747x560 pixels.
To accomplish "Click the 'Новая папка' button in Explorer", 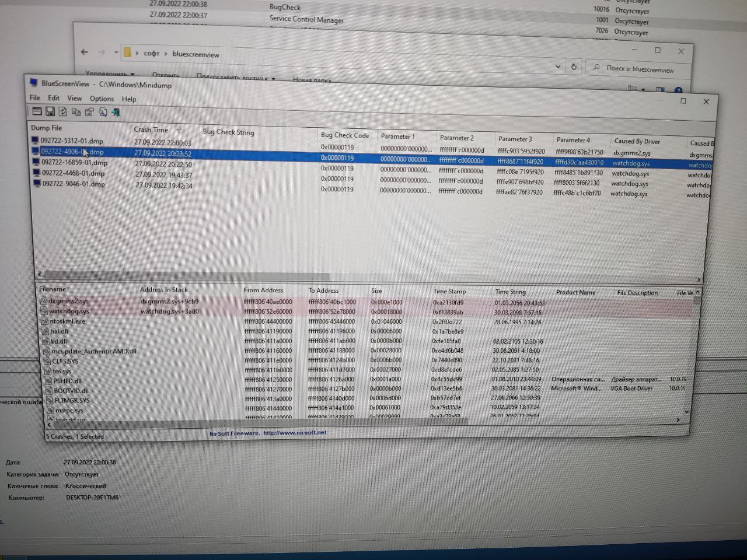I will [x=312, y=80].
